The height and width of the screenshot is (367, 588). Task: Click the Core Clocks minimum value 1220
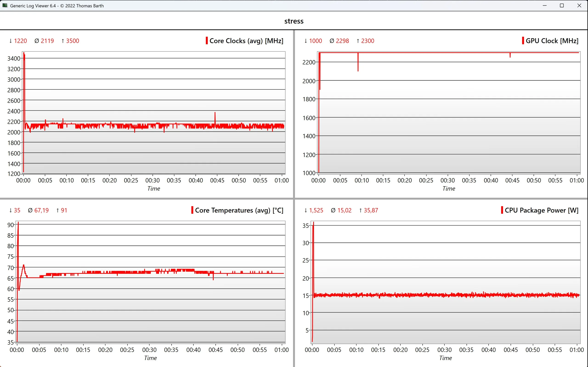click(x=20, y=41)
